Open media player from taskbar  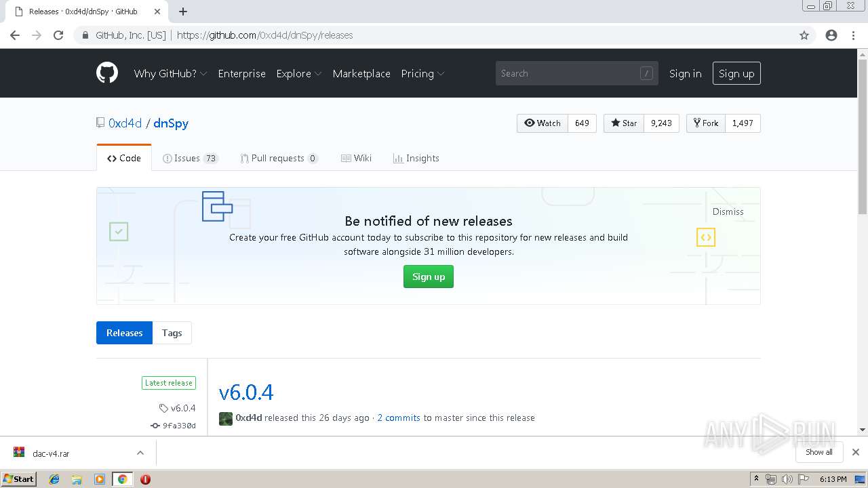[100, 479]
